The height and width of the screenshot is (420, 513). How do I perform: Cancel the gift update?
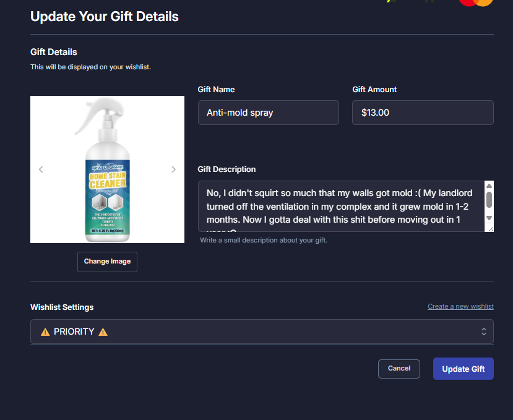399,369
